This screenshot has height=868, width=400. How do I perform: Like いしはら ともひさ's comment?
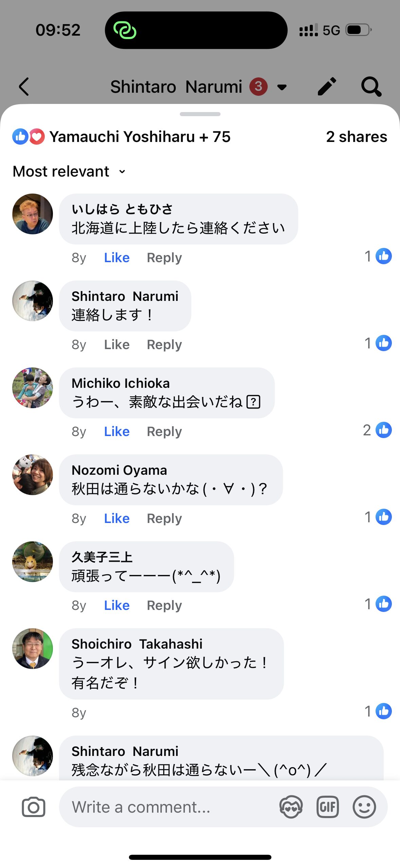(x=117, y=258)
